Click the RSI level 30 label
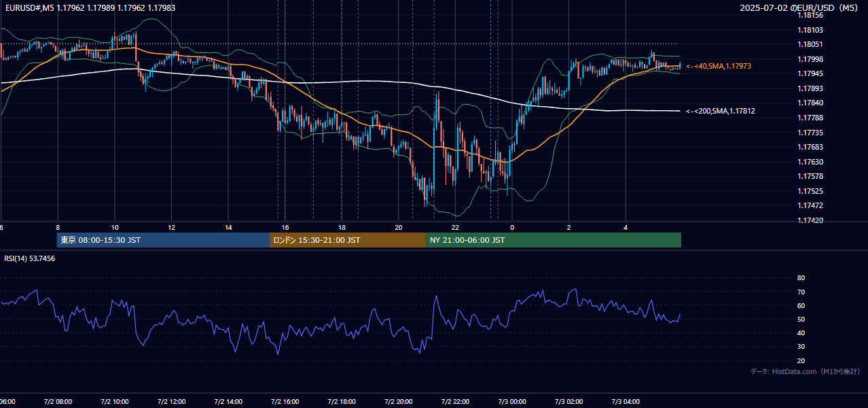Viewport: 868px width, 408px height. click(801, 346)
